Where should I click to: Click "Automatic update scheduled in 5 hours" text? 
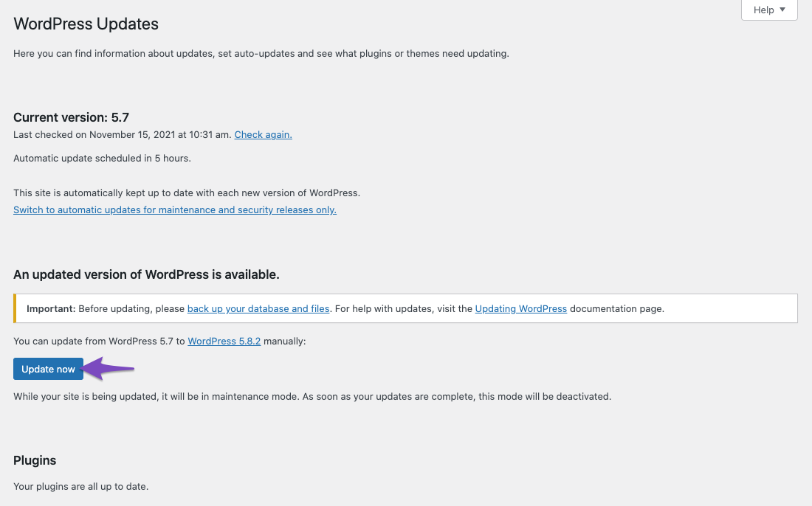pyautogui.click(x=102, y=159)
